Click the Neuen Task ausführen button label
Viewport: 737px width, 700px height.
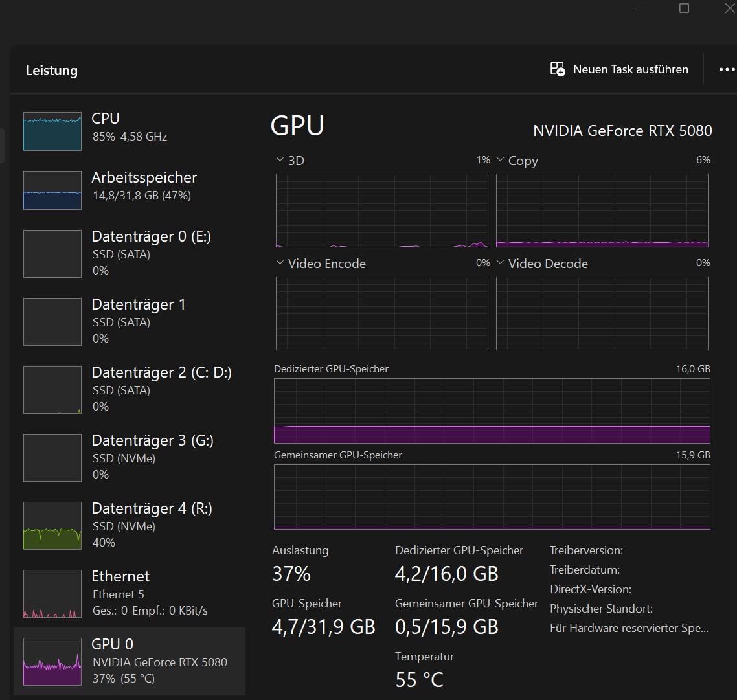pos(630,69)
